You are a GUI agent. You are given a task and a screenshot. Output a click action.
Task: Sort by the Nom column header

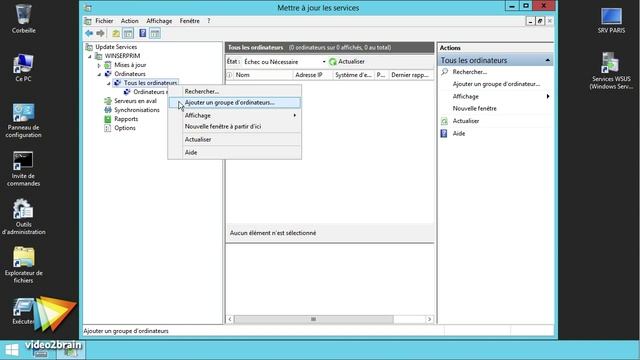pos(263,75)
